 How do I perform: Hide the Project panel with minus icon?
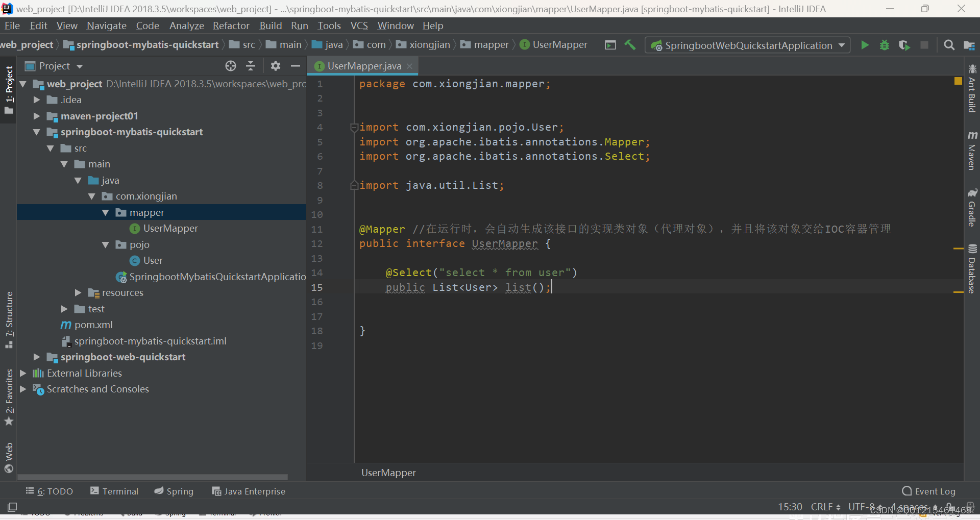(296, 66)
